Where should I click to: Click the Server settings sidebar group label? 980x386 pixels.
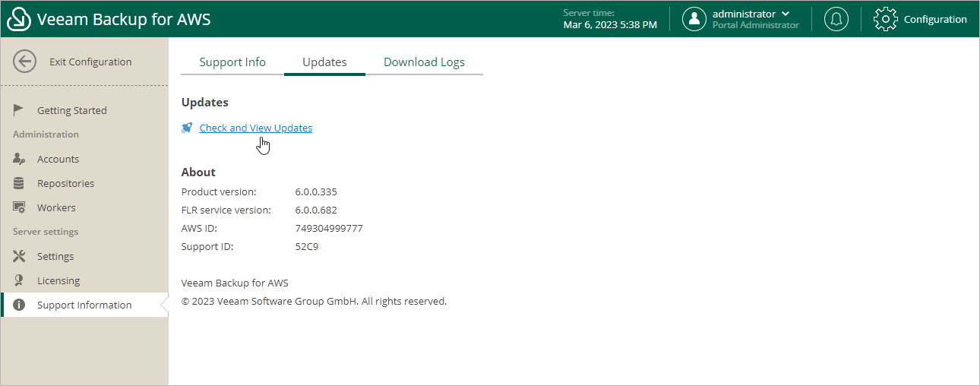[x=46, y=232]
